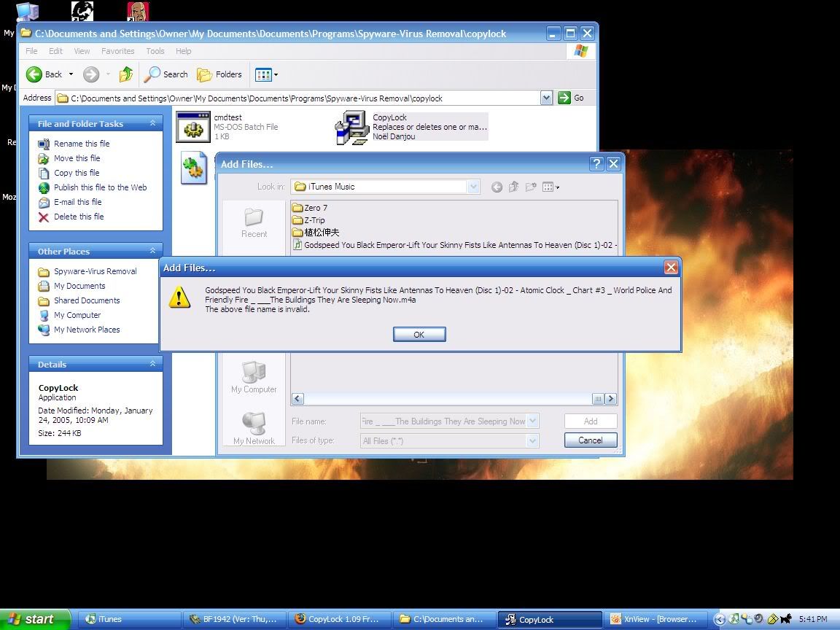Click Back in the Explorer toolbar
Screen dimensions: 840x630
44,74
